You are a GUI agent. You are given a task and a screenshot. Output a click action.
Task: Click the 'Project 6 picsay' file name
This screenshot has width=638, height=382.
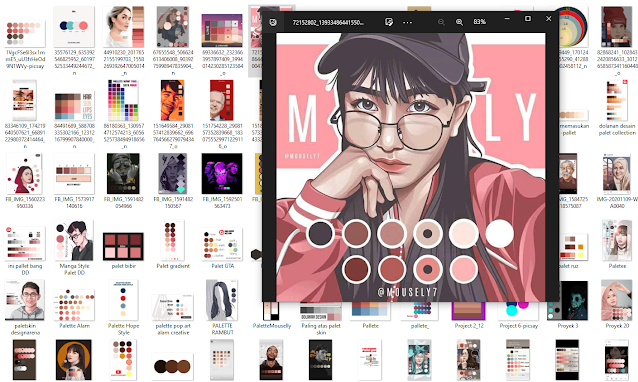click(518, 326)
